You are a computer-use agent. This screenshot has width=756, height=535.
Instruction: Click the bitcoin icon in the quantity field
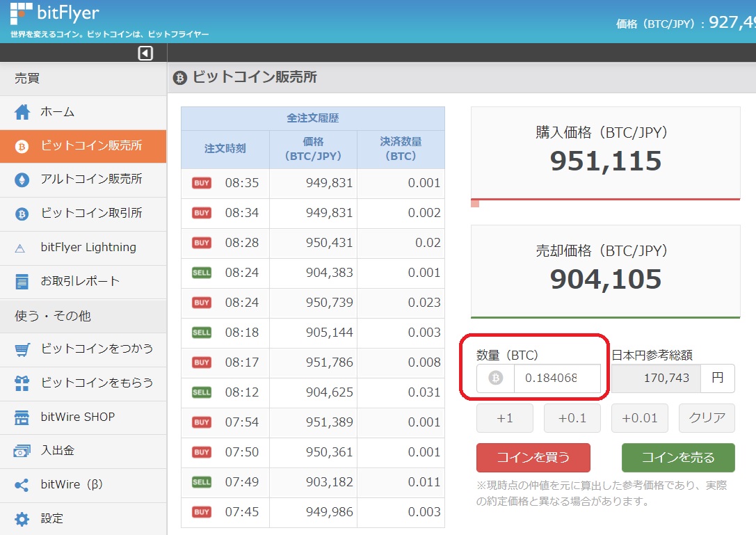tap(495, 378)
